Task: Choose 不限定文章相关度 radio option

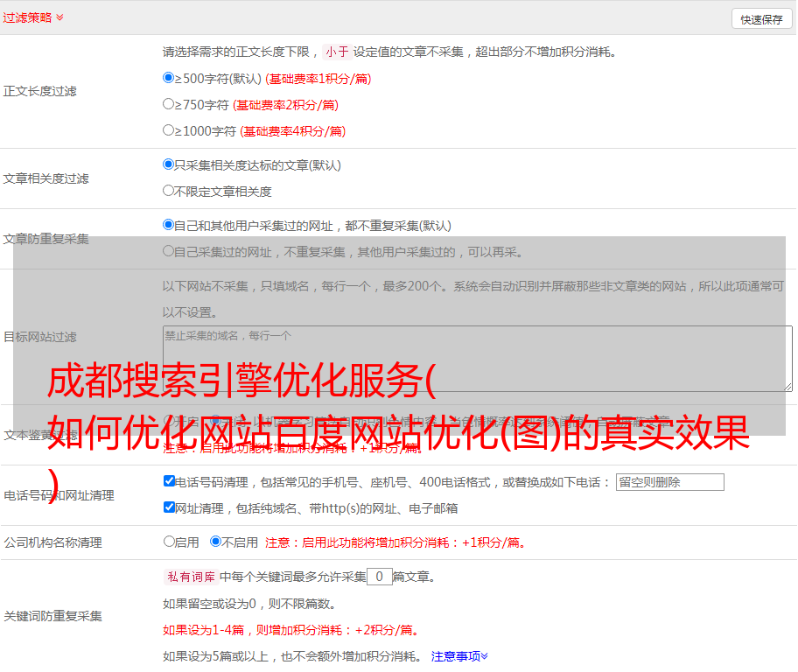Action: [169, 191]
